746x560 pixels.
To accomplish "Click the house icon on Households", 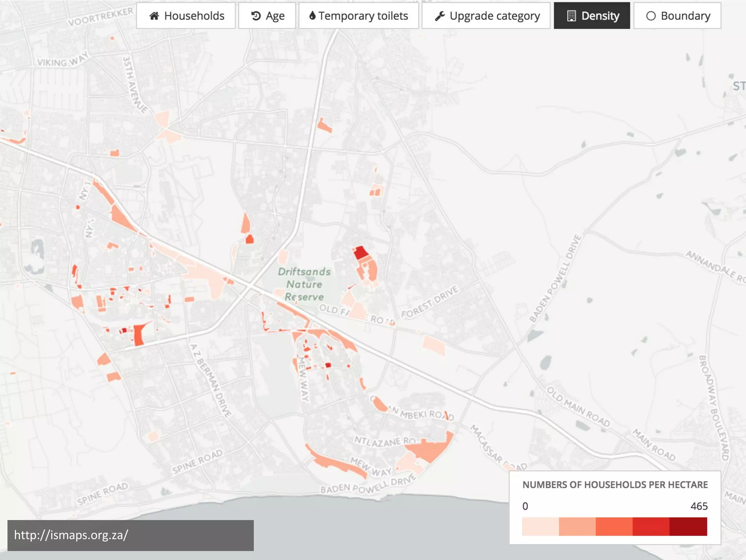I will coord(154,16).
